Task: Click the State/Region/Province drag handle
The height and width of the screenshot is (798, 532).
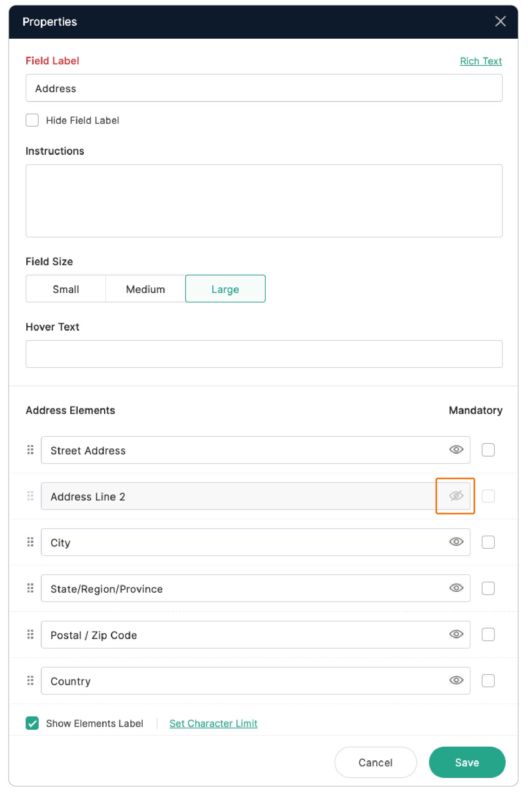Action: 30,588
